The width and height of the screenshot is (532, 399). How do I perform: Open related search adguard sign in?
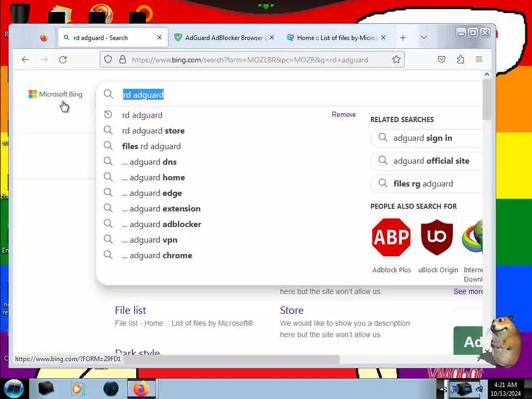tap(426, 138)
